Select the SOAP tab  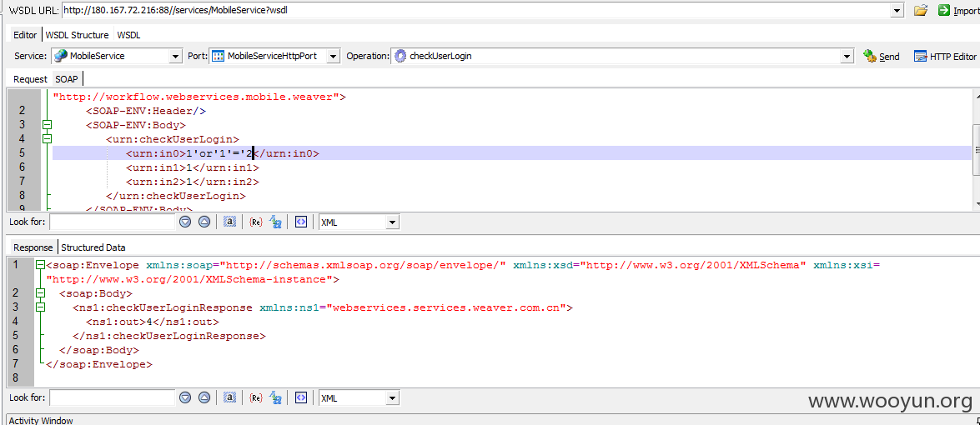coord(67,79)
